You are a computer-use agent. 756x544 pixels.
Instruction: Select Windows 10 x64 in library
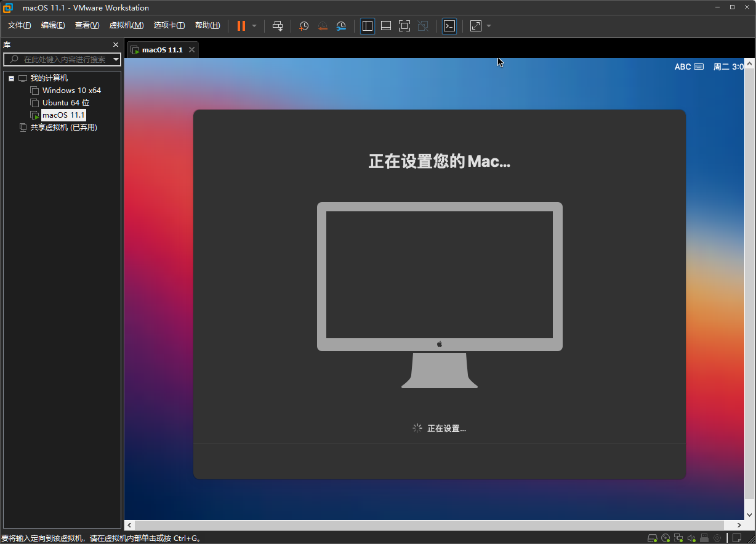(71, 91)
